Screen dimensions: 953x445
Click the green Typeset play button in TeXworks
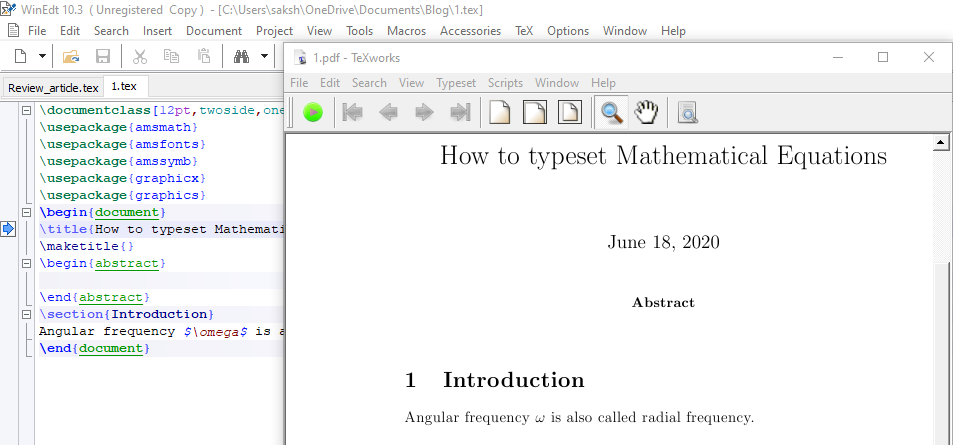[313, 112]
